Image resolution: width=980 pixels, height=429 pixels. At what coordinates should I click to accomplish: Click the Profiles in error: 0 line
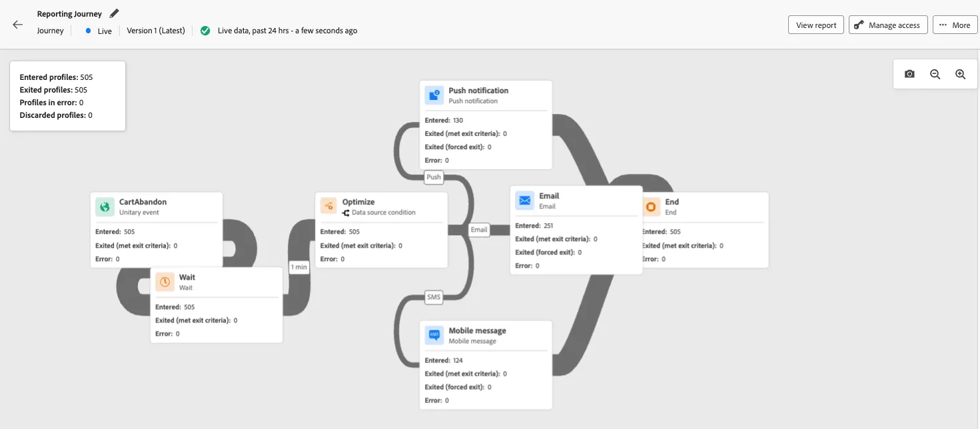click(51, 103)
